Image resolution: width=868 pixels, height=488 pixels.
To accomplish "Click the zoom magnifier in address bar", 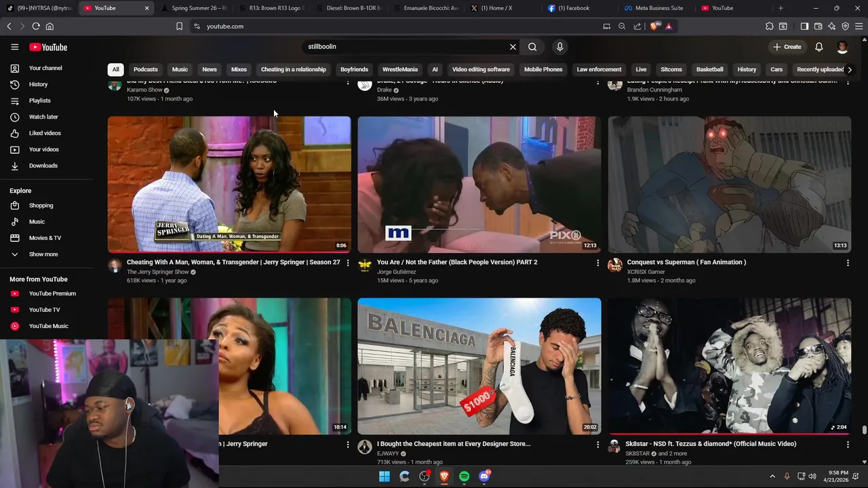I will 622,26.
